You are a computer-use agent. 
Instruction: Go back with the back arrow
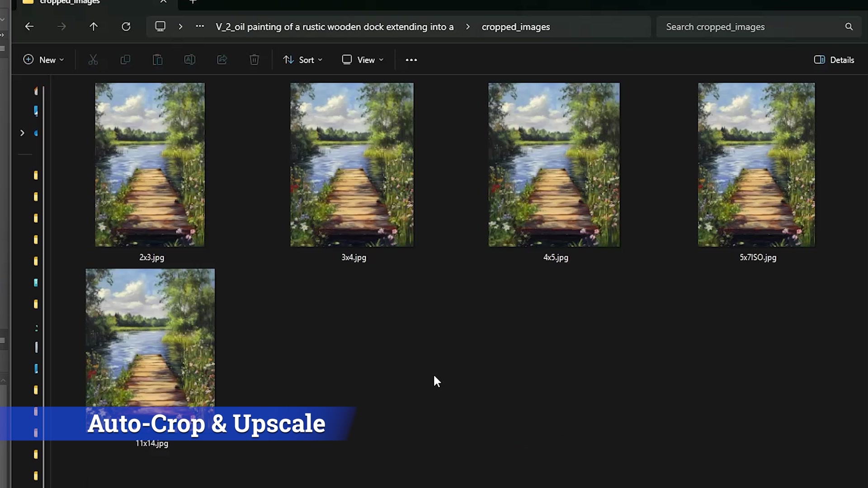(29, 27)
